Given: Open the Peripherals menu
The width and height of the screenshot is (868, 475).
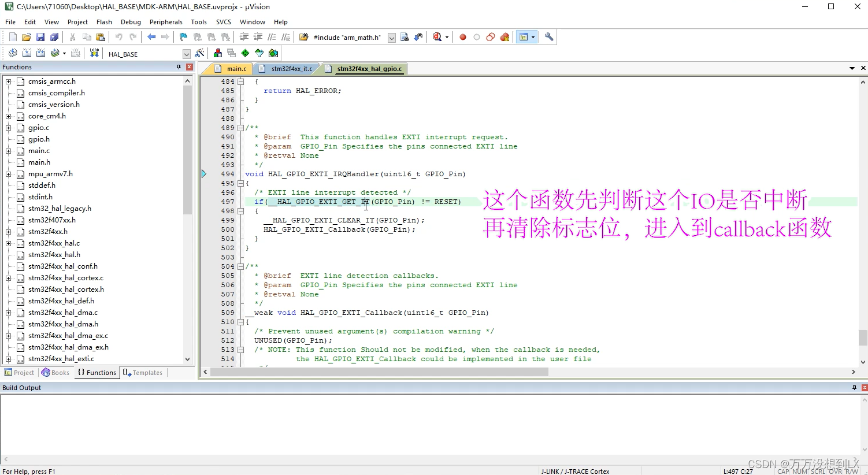Looking at the screenshot, I should 166,22.
